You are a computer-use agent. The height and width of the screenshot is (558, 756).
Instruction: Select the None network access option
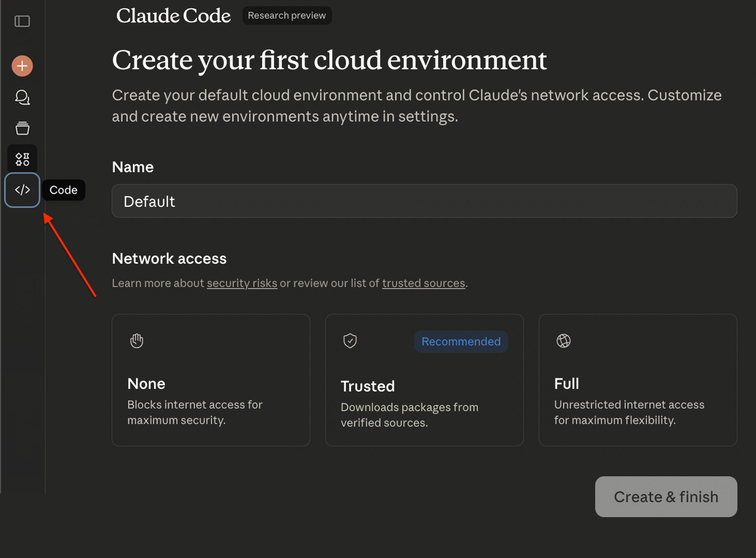pos(210,380)
